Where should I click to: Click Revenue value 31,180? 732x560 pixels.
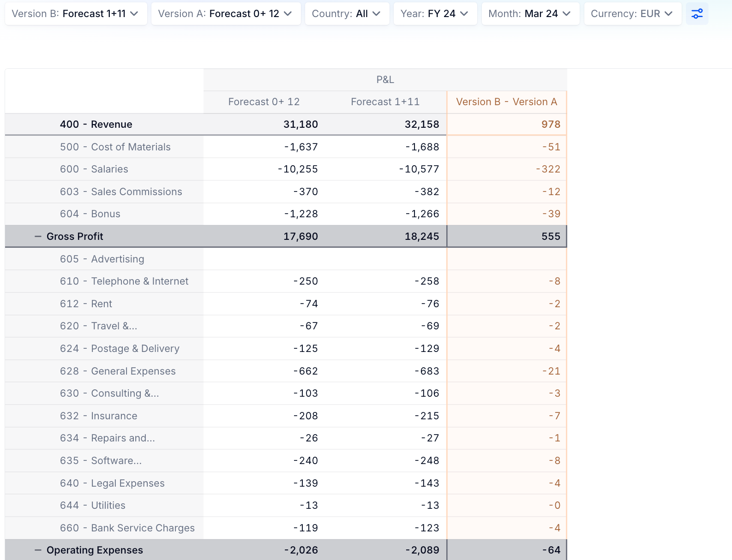point(300,125)
